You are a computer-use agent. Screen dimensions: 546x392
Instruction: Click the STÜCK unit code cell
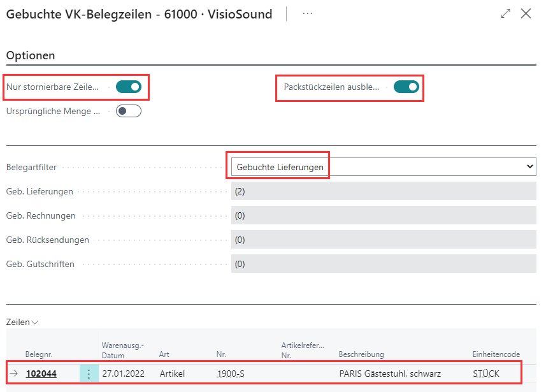(x=486, y=374)
